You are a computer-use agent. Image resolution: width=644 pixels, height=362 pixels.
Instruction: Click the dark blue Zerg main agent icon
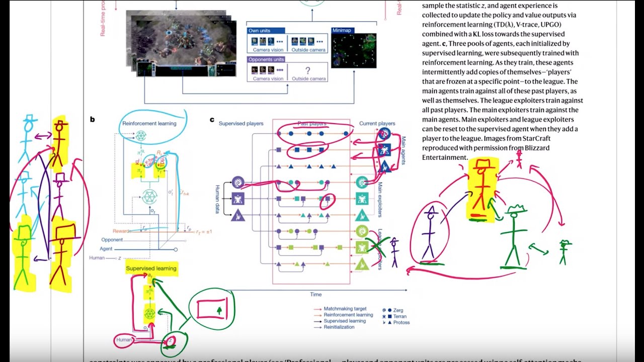coord(384,133)
